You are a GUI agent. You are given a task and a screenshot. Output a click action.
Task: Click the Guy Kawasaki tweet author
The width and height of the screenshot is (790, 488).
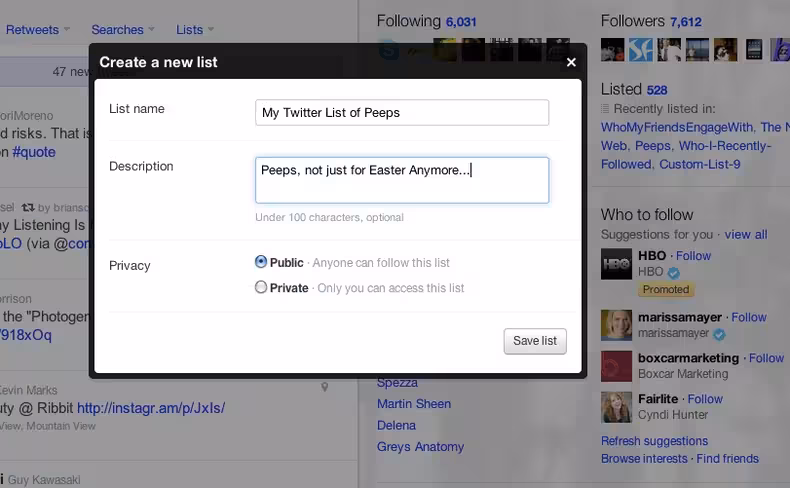(x=44, y=480)
